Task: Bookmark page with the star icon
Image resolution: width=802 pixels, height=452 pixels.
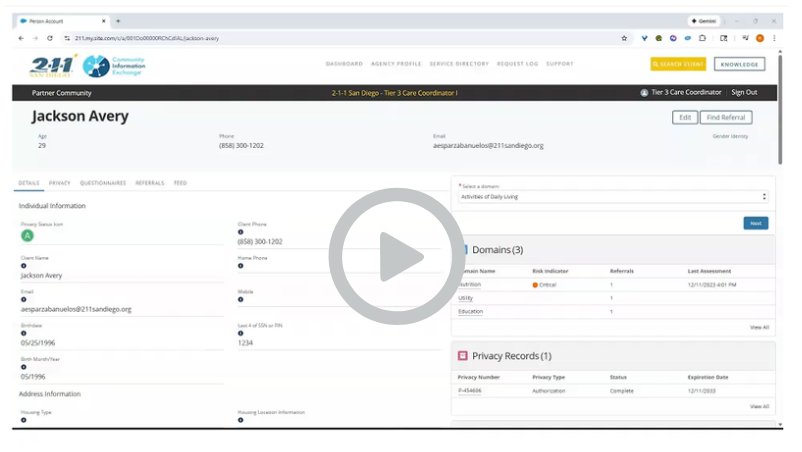Action: coord(624,38)
